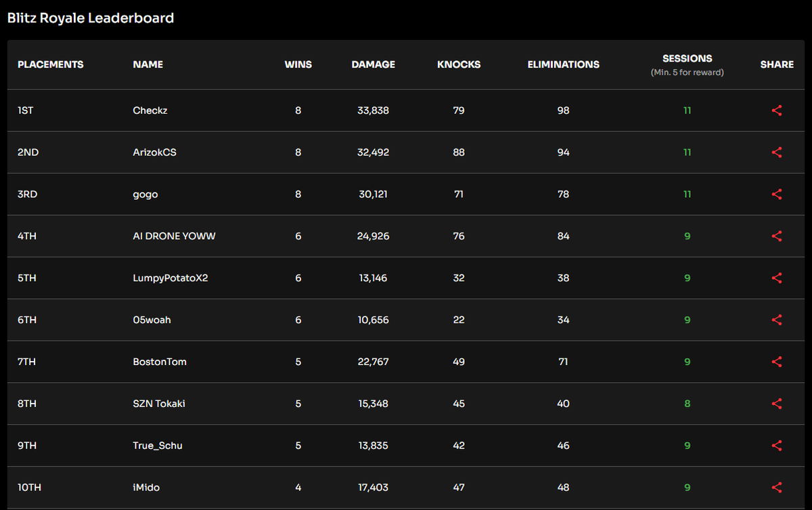Click iMido's wins value 4

pos(298,488)
